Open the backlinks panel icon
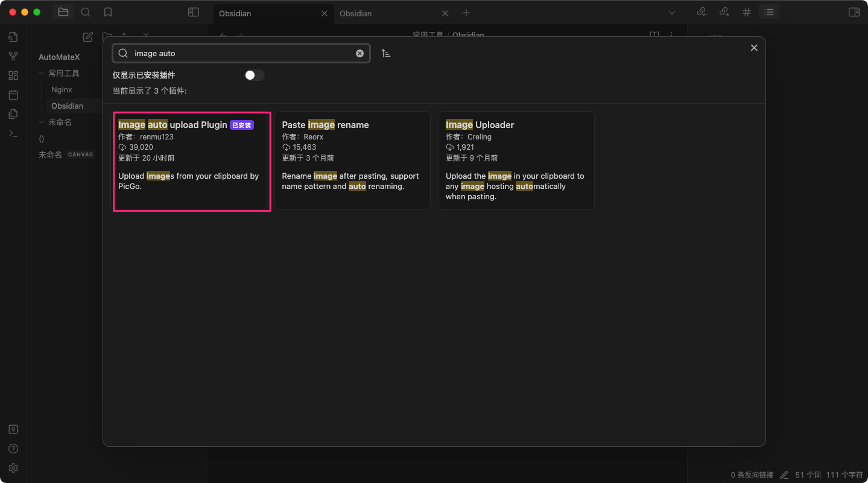The height and width of the screenshot is (483, 868). pos(702,12)
